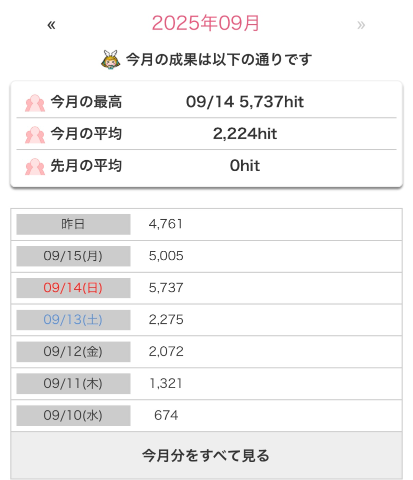The height and width of the screenshot is (480, 413).
Task: Click the 2,224hit monthly average value
Action: coord(245,134)
